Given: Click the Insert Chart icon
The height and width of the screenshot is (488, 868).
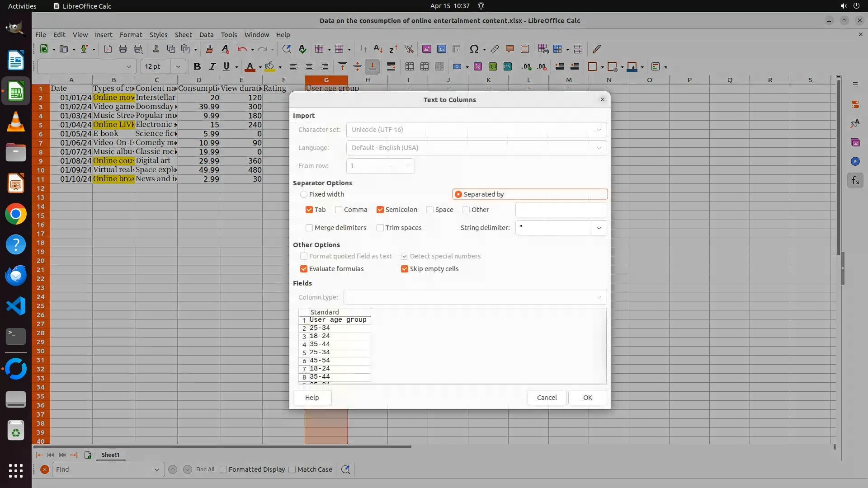Looking at the screenshot, I should click(x=441, y=49).
